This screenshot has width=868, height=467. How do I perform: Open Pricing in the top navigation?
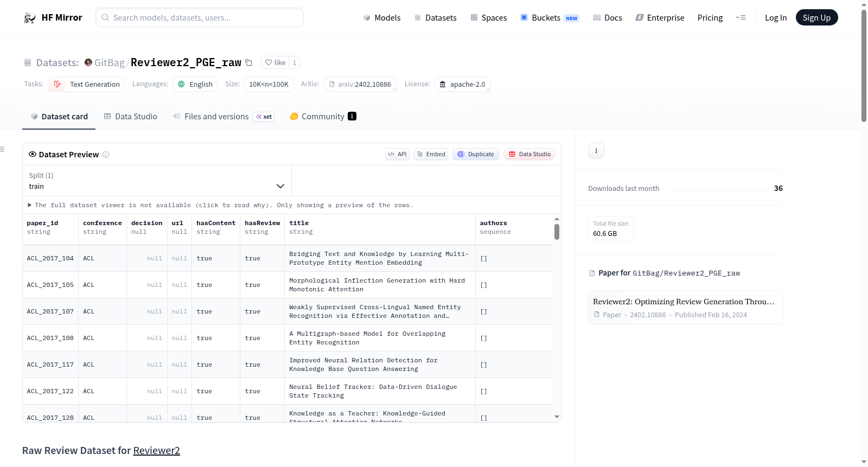(x=710, y=17)
